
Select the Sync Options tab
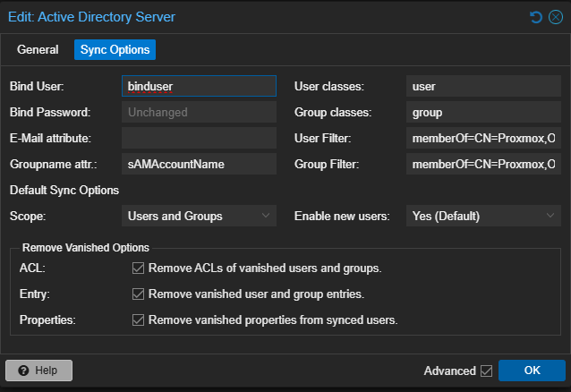[115, 50]
